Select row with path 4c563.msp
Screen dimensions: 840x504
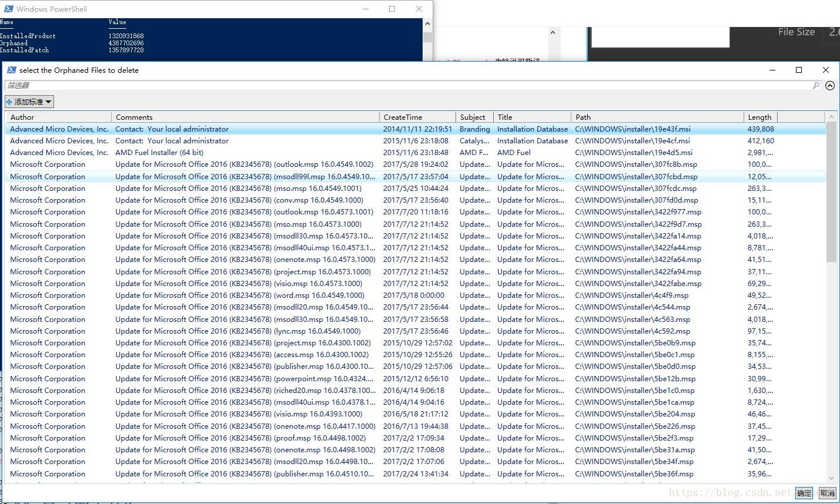pyautogui.click(x=415, y=319)
